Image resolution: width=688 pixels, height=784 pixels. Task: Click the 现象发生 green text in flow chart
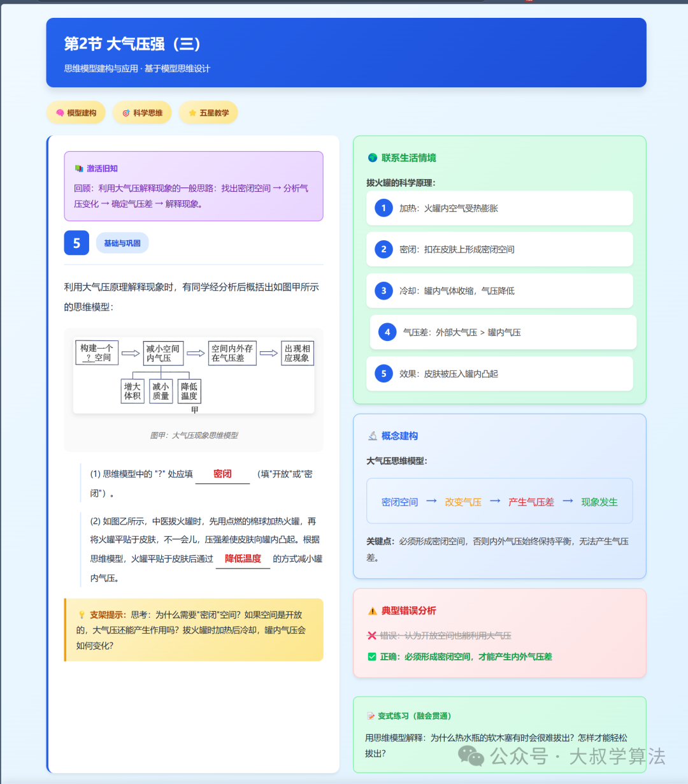coord(599,502)
